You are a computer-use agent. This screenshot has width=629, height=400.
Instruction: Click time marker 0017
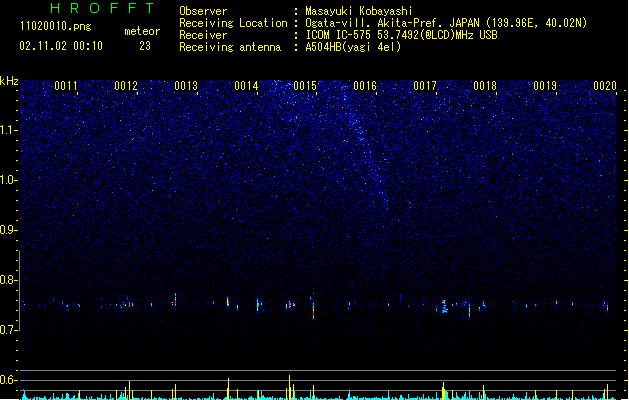click(425, 86)
